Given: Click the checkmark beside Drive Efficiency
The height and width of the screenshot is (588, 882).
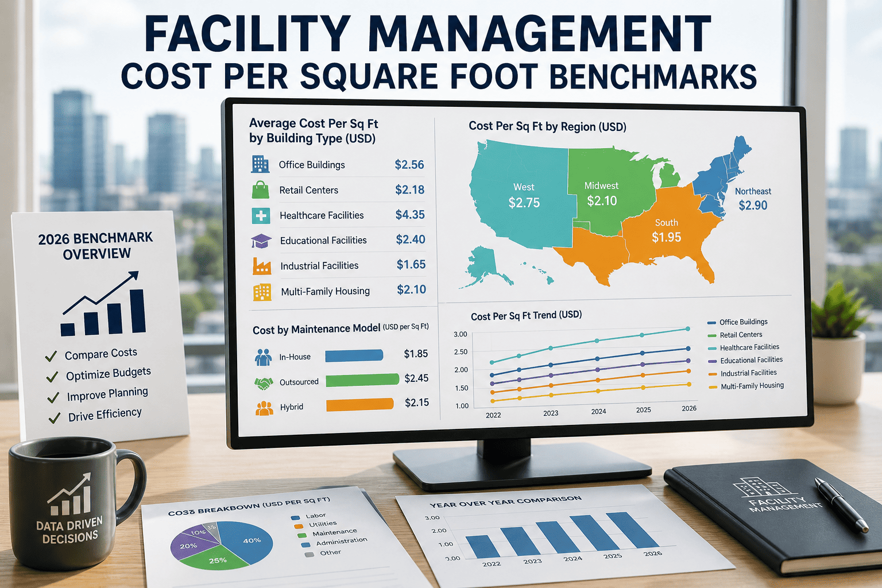Looking at the screenshot, I should click(55, 418).
